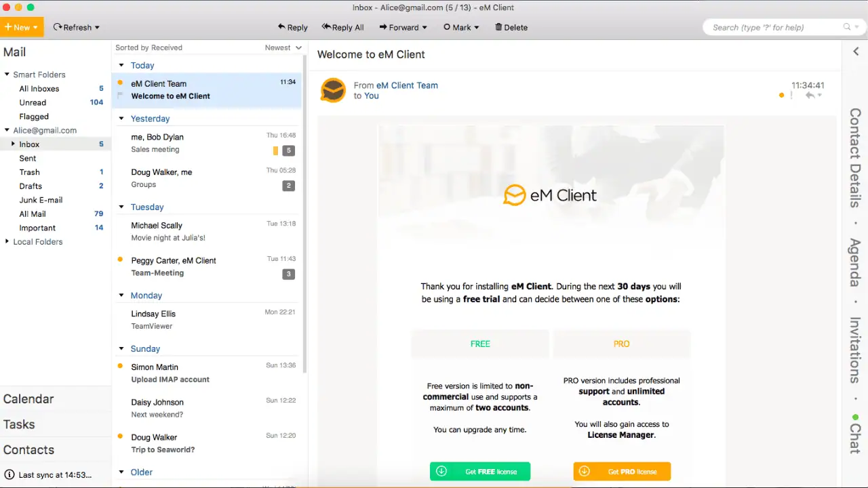Click the eM Client Team sender link
868x488 pixels.
407,85
